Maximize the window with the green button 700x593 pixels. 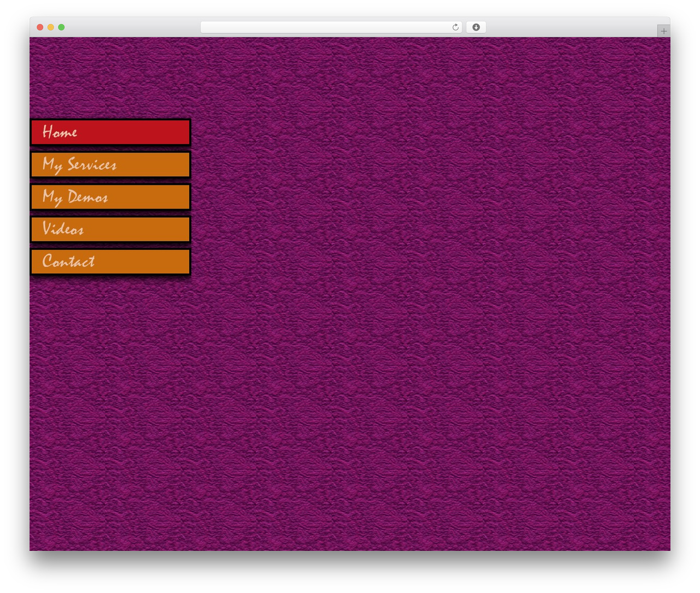pyautogui.click(x=61, y=27)
